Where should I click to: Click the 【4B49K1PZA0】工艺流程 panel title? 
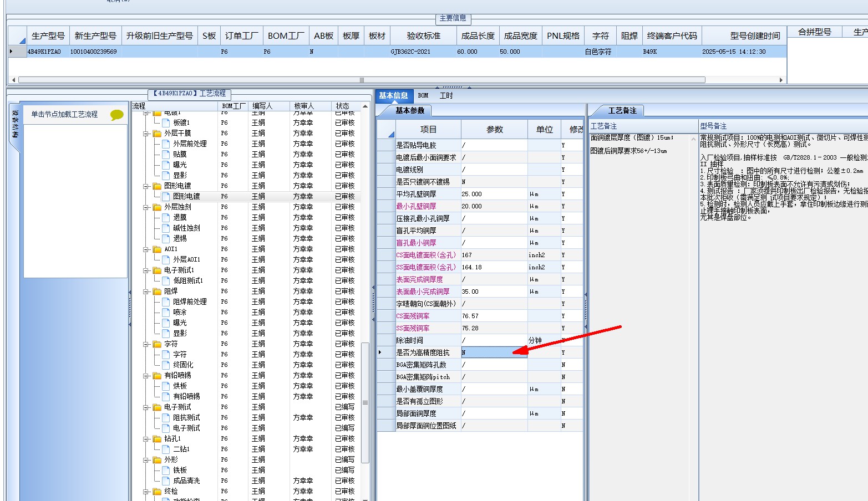pos(190,94)
